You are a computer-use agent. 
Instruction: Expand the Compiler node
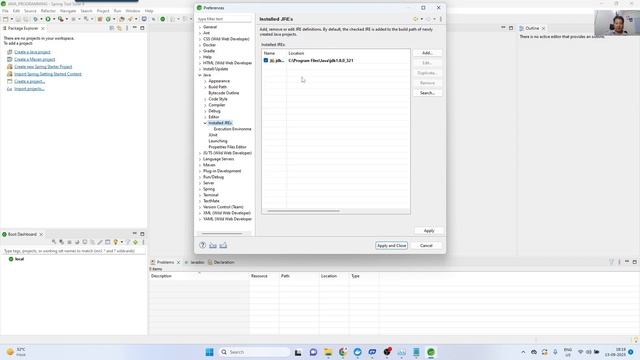pos(205,105)
